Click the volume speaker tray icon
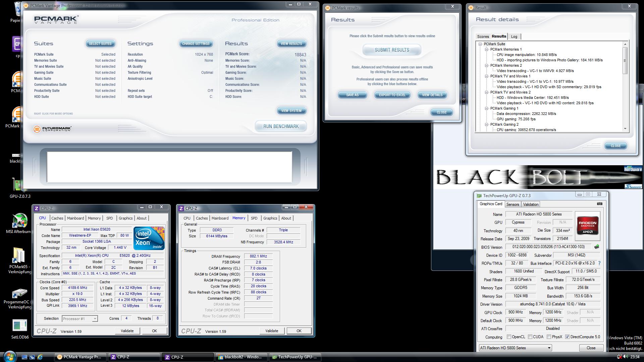644x362 pixels. [x=625, y=357]
